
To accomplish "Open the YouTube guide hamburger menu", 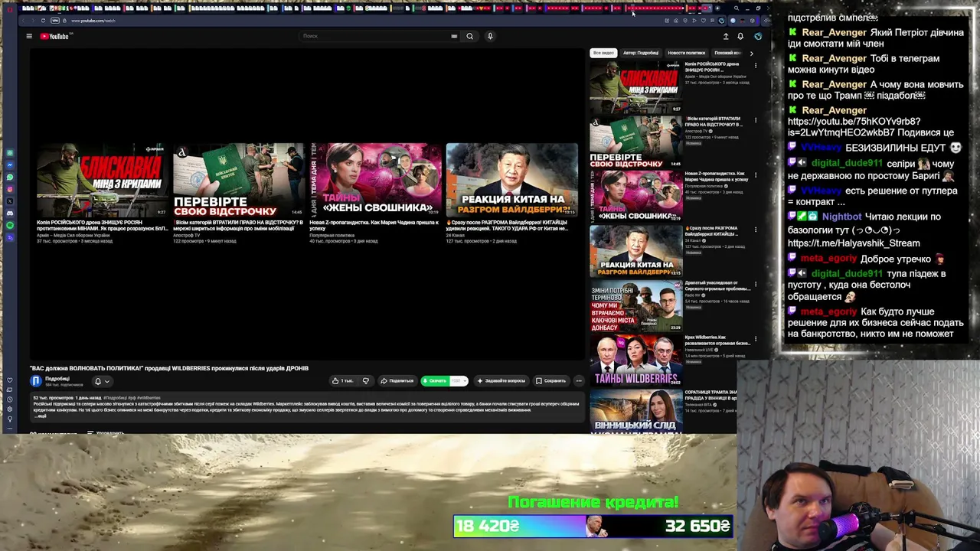I will (x=29, y=36).
